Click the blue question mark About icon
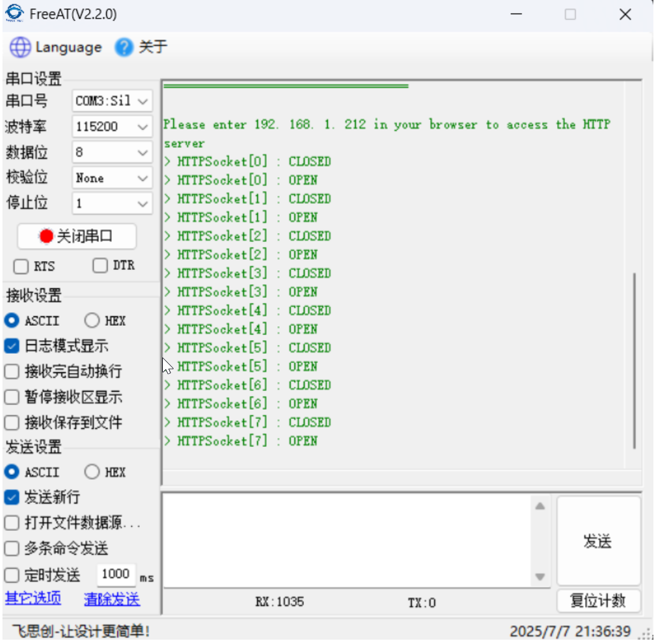 (x=124, y=48)
